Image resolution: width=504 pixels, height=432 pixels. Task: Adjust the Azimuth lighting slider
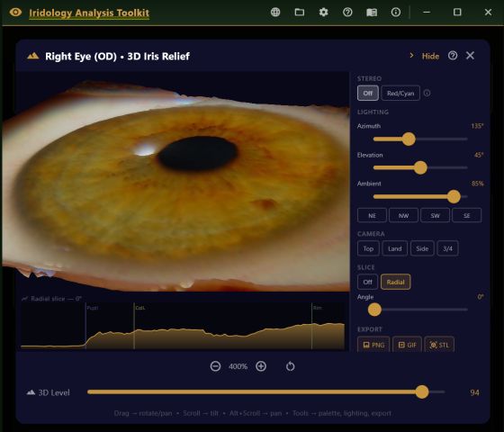(409, 139)
